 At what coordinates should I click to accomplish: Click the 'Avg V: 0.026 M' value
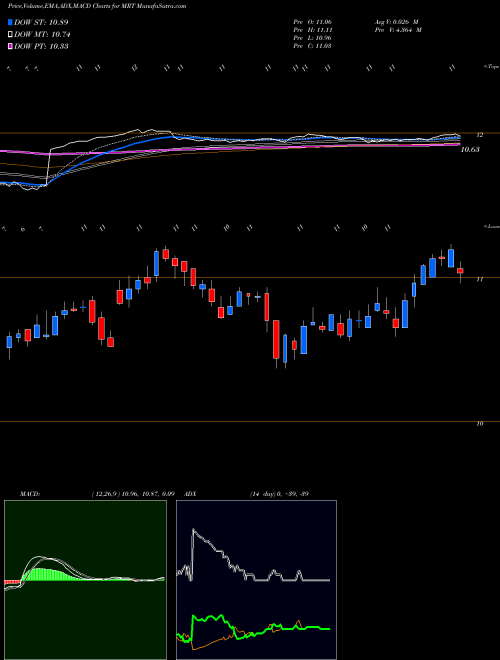point(396,22)
